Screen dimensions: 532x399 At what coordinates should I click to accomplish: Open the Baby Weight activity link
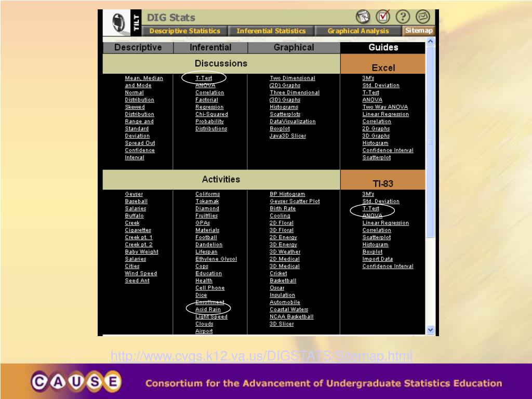pos(141,252)
